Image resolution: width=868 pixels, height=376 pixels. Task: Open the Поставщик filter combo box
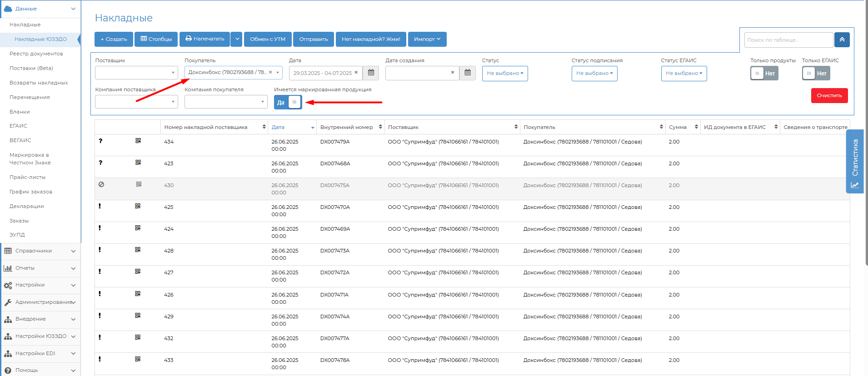[136, 73]
